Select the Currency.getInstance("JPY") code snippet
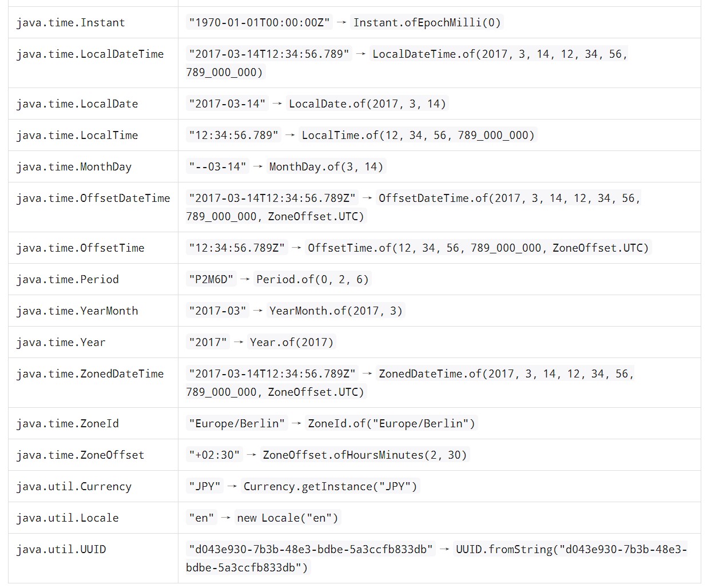The width and height of the screenshot is (707, 588). (330, 487)
